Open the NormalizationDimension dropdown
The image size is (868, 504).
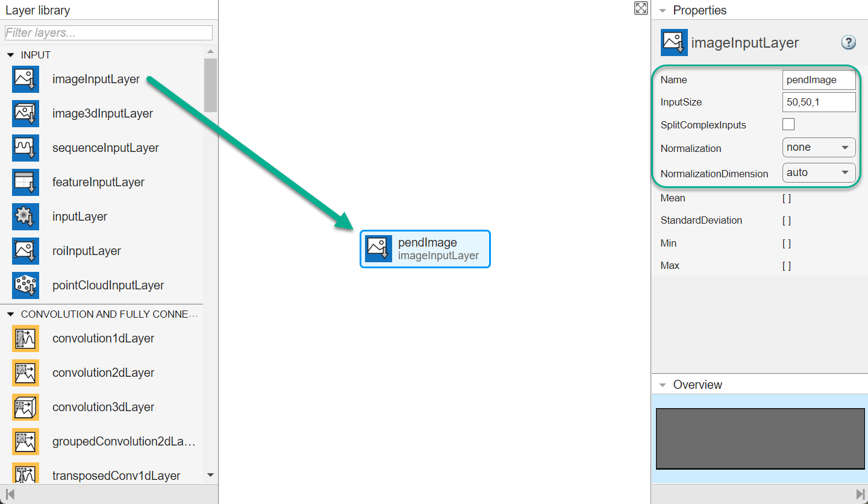click(x=819, y=173)
